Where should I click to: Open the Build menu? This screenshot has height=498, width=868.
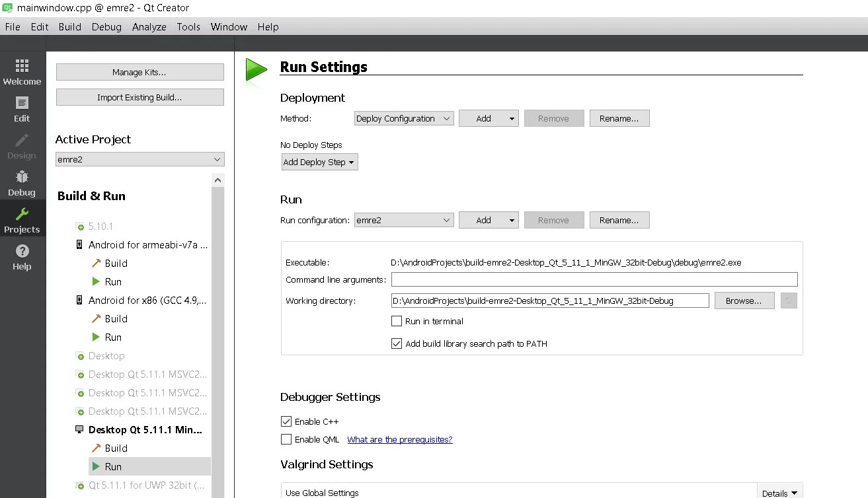click(69, 27)
